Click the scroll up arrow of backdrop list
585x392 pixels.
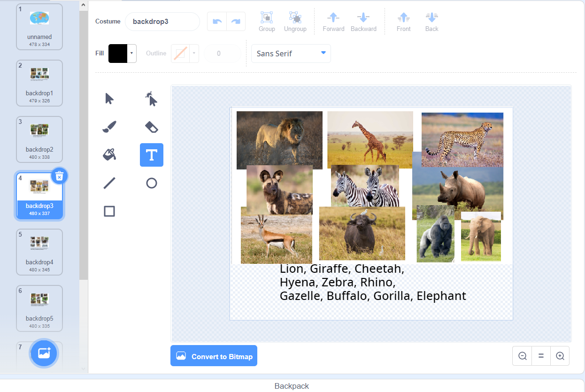84,6
